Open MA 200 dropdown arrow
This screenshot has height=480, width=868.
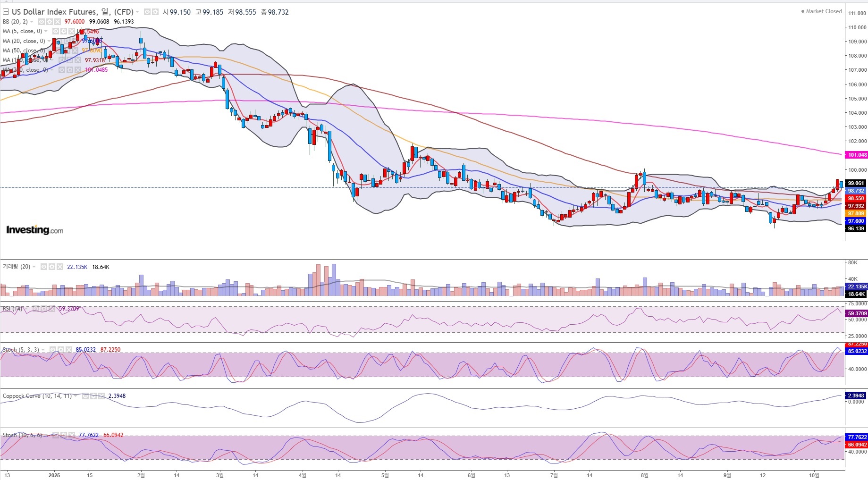tap(51, 70)
